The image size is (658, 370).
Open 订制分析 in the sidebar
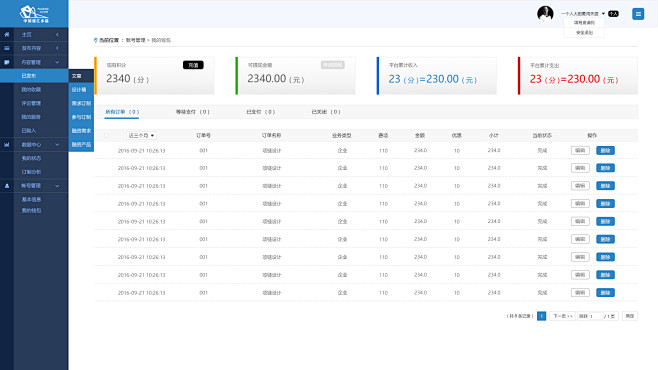(x=31, y=172)
